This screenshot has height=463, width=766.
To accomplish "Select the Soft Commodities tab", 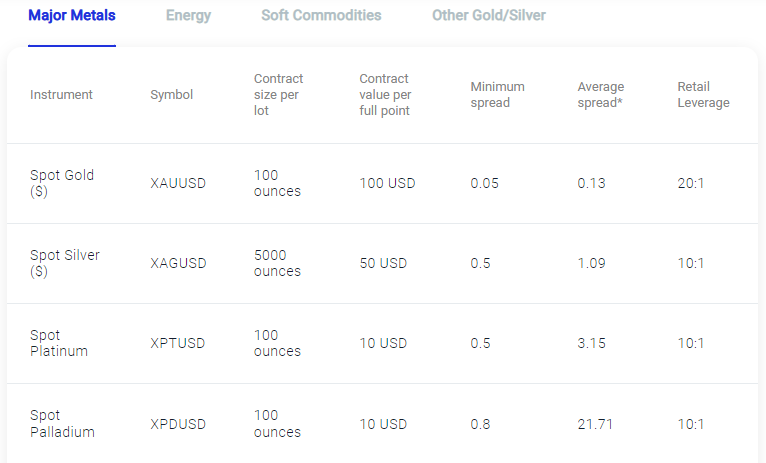I will (321, 16).
